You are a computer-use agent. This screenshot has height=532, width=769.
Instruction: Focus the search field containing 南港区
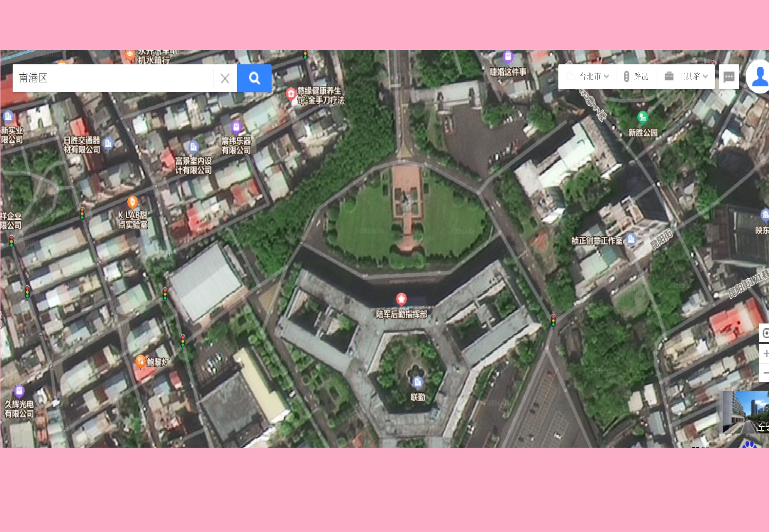(113, 78)
